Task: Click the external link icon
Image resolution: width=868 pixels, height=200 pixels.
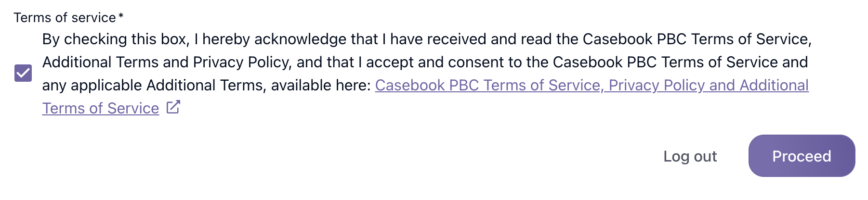Action: pyautogui.click(x=173, y=107)
